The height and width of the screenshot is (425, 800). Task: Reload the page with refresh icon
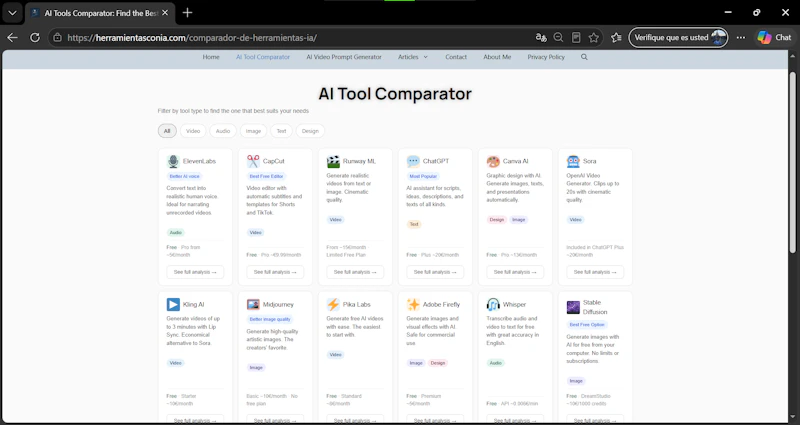coord(35,38)
